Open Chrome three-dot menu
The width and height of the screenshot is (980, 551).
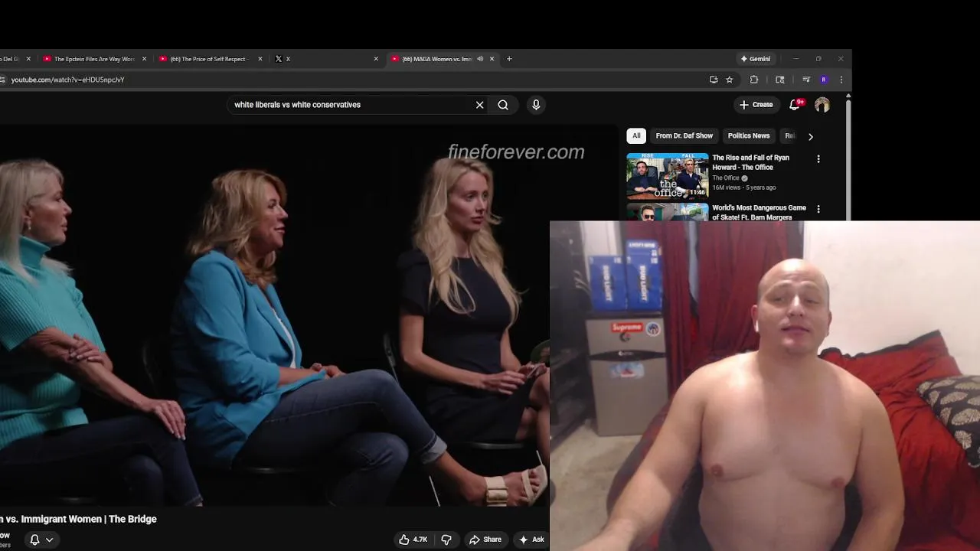(x=841, y=80)
